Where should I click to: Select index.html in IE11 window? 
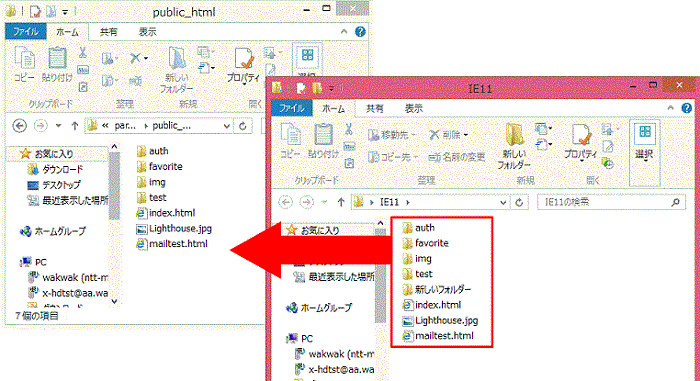click(432, 305)
